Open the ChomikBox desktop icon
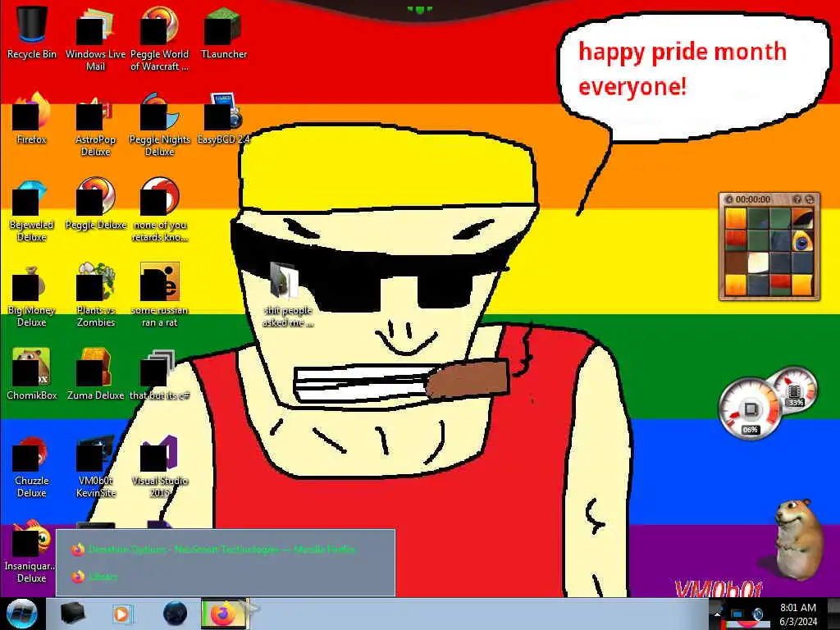The image size is (840, 630). click(32, 374)
